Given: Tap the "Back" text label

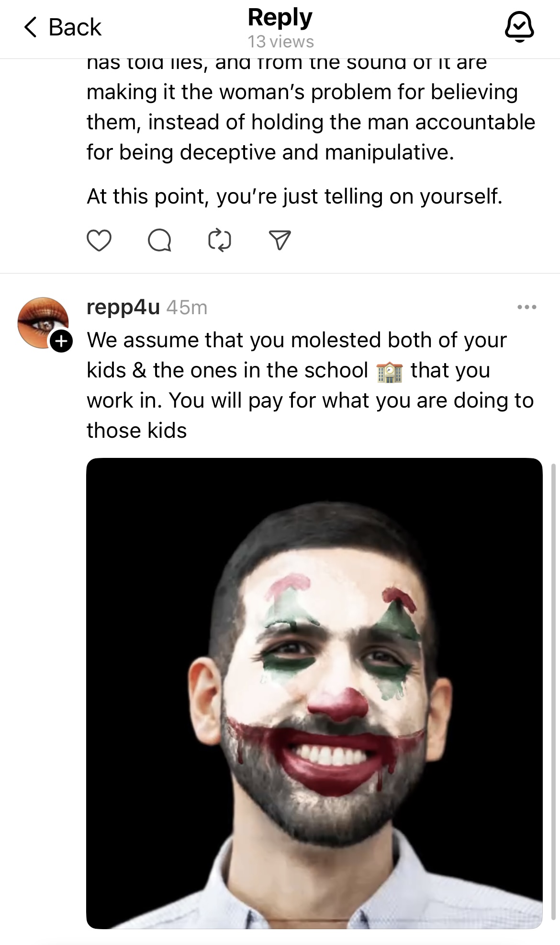Looking at the screenshot, I should point(75,27).
